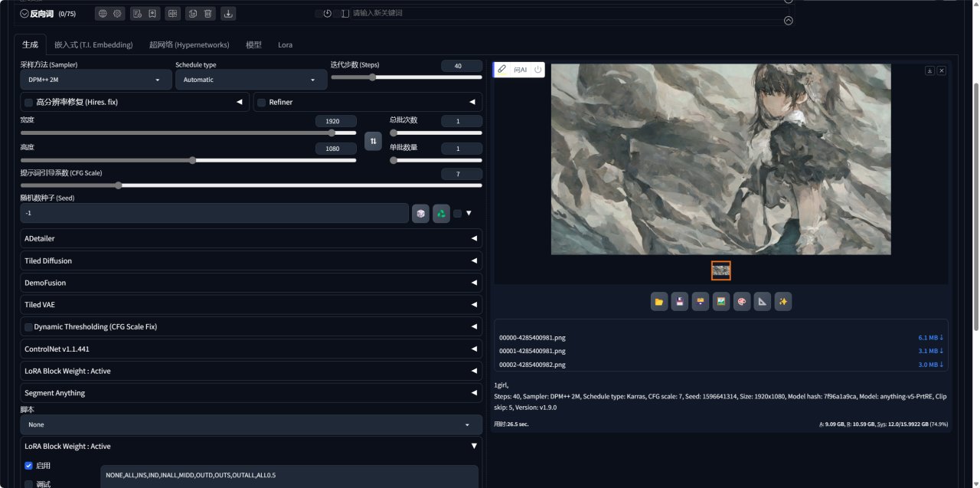Image resolution: width=980 pixels, height=488 pixels.
Task: Open the Hypernetworks tab
Action: coord(189,45)
